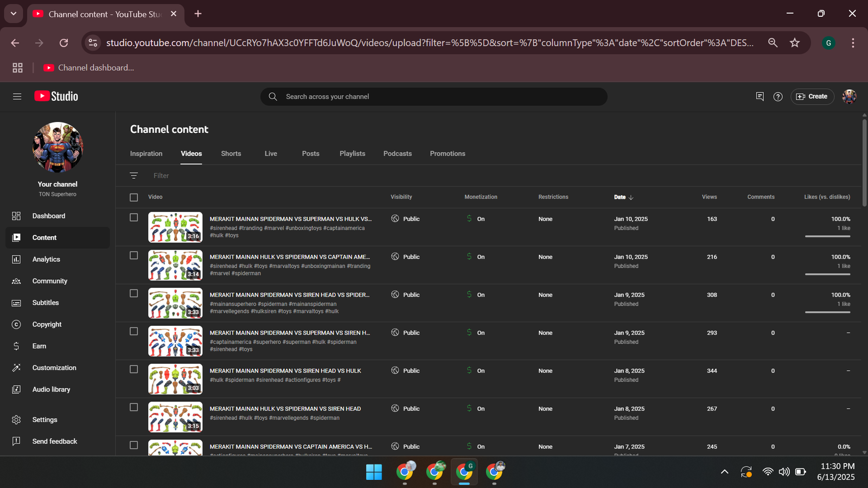Click the page vertical scrollbar
The height and width of the screenshot is (488, 868).
(864, 163)
